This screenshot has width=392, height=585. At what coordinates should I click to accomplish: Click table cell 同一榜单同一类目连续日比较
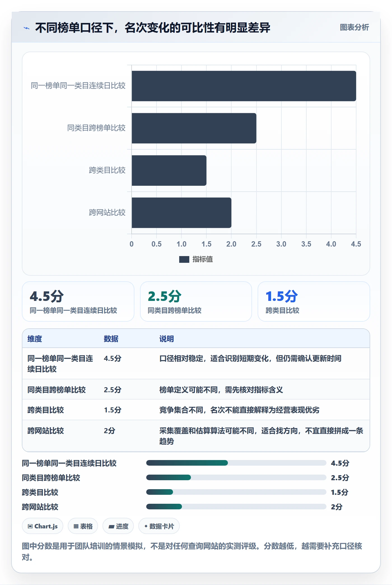(x=60, y=364)
